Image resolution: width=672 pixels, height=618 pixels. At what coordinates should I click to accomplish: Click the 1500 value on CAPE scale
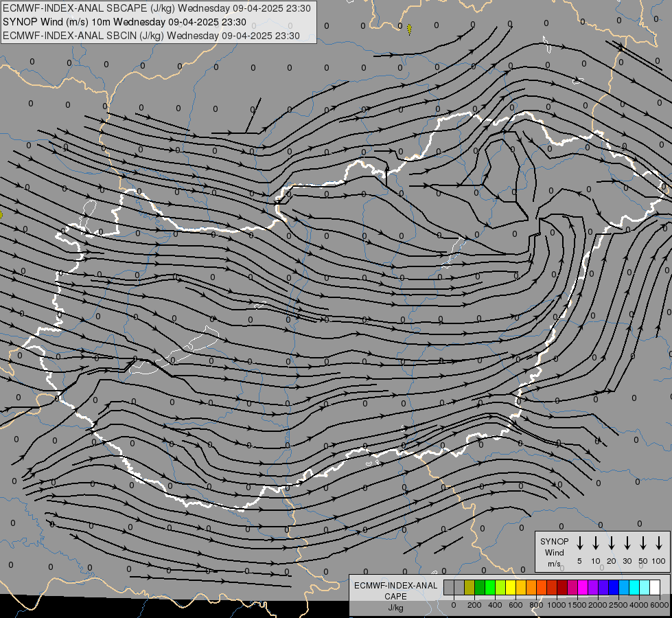(577, 605)
